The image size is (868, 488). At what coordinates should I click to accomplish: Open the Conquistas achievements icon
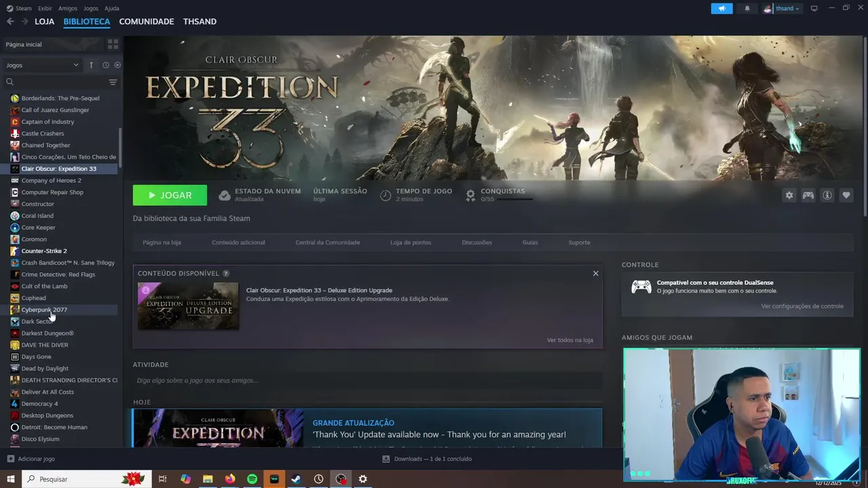click(x=470, y=195)
